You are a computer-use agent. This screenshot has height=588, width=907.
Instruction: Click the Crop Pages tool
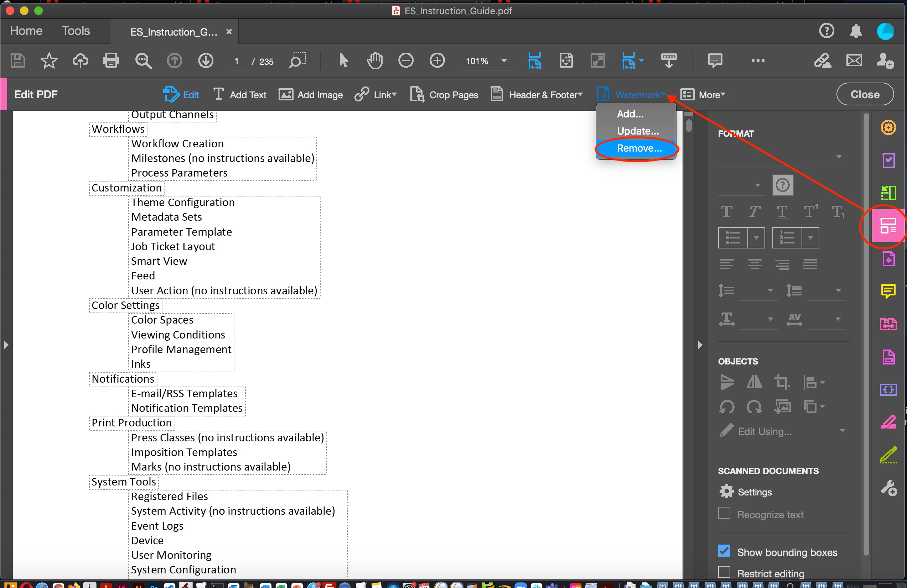[x=444, y=95]
